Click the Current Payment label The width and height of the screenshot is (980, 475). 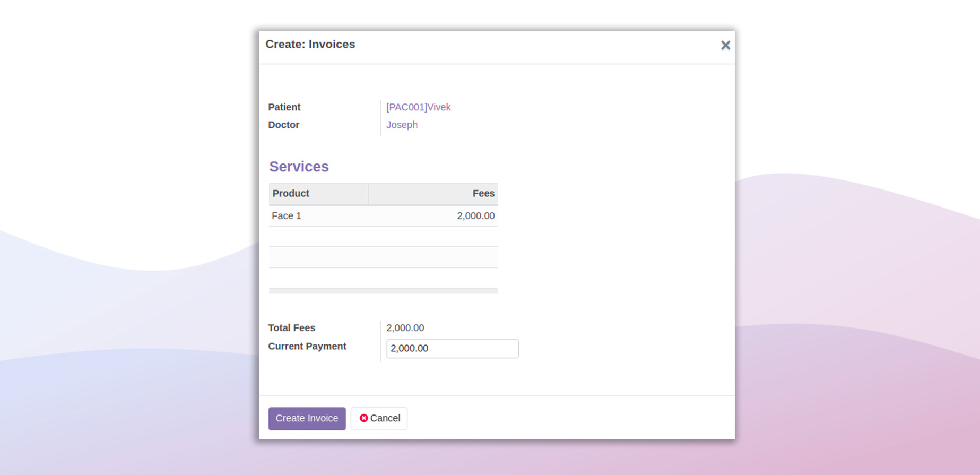pyautogui.click(x=307, y=346)
